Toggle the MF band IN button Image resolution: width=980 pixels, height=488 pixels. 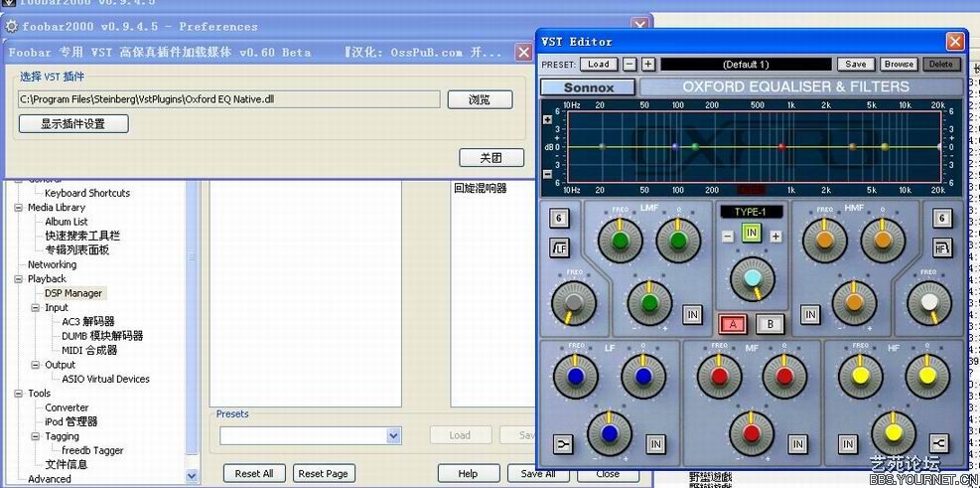(x=797, y=444)
